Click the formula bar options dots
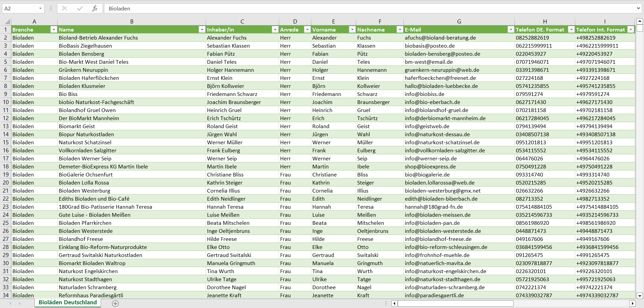644x308 pixels. (x=51, y=8)
